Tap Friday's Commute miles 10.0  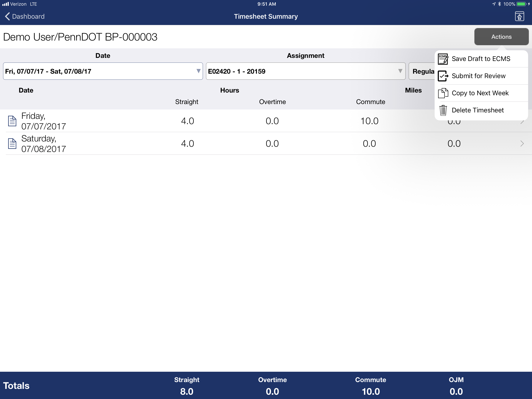[369, 121]
